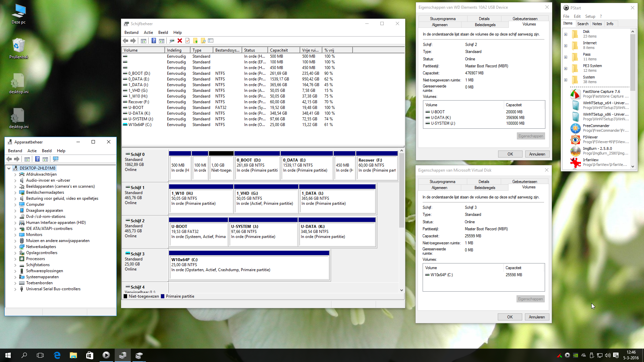Open Microsoft Edge from the taskbar
The image size is (644, 362).
pyautogui.click(x=57, y=355)
